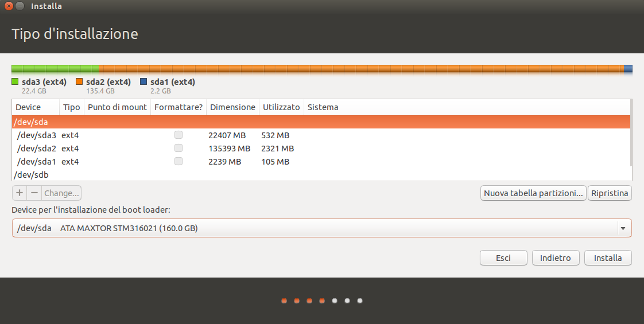Viewport: 644px width, 324px height.
Task: Click Esci to quit installer
Action: 503,258
